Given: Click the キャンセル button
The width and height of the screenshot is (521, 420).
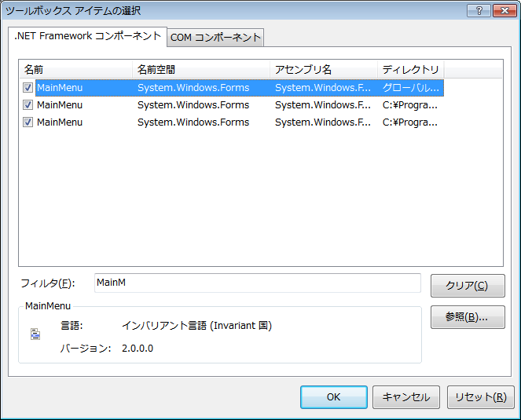Looking at the screenshot, I should [x=406, y=397].
